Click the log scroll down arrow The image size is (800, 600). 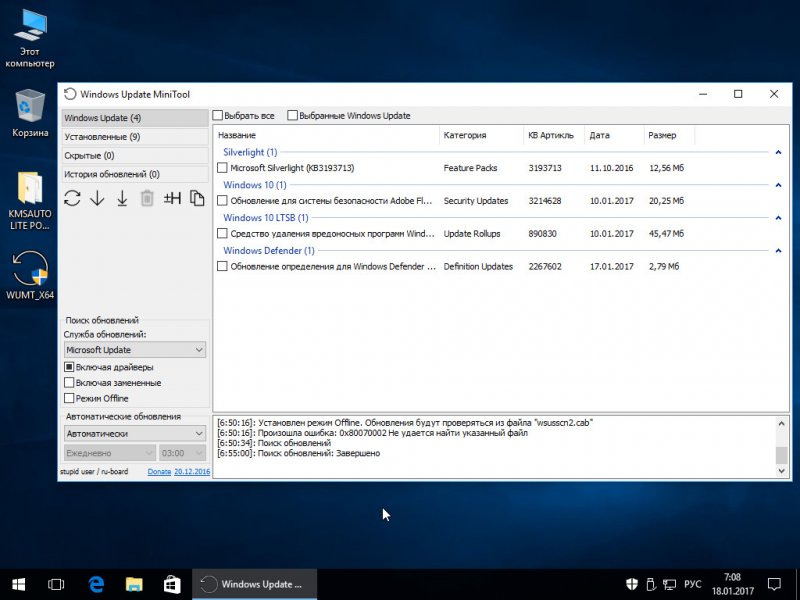tap(781, 471)
